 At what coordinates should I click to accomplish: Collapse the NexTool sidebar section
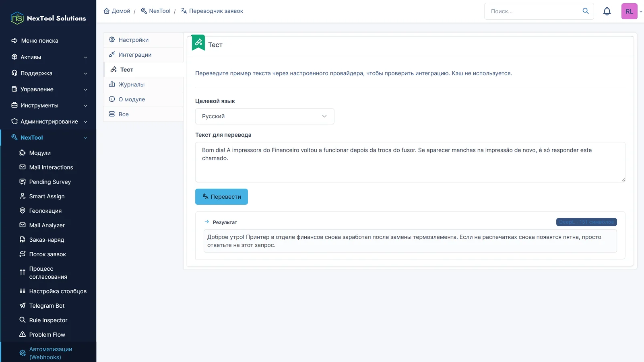48,138
